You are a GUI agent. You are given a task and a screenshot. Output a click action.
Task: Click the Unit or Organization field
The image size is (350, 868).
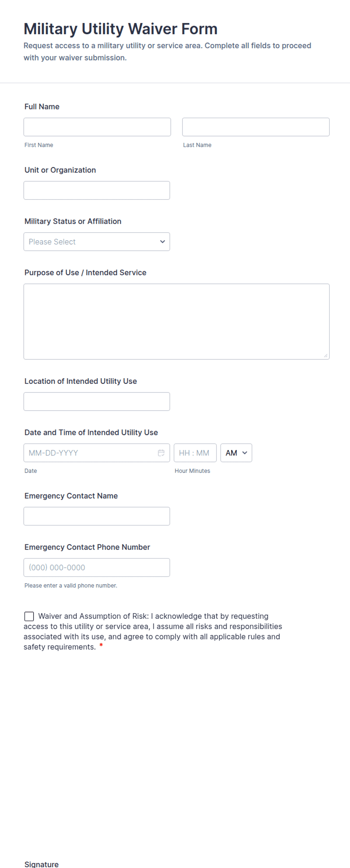pos(97,190)
